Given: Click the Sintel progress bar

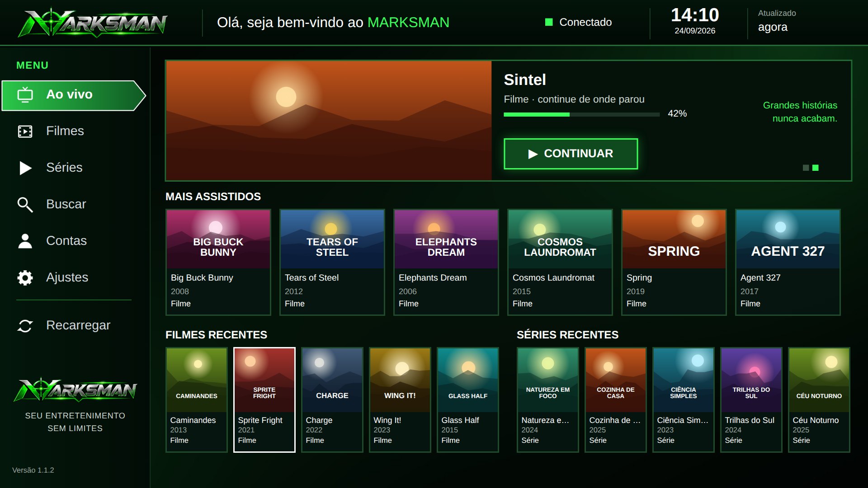Looking at the screenshot, I should pyautogui.click(x=582, y=115).
